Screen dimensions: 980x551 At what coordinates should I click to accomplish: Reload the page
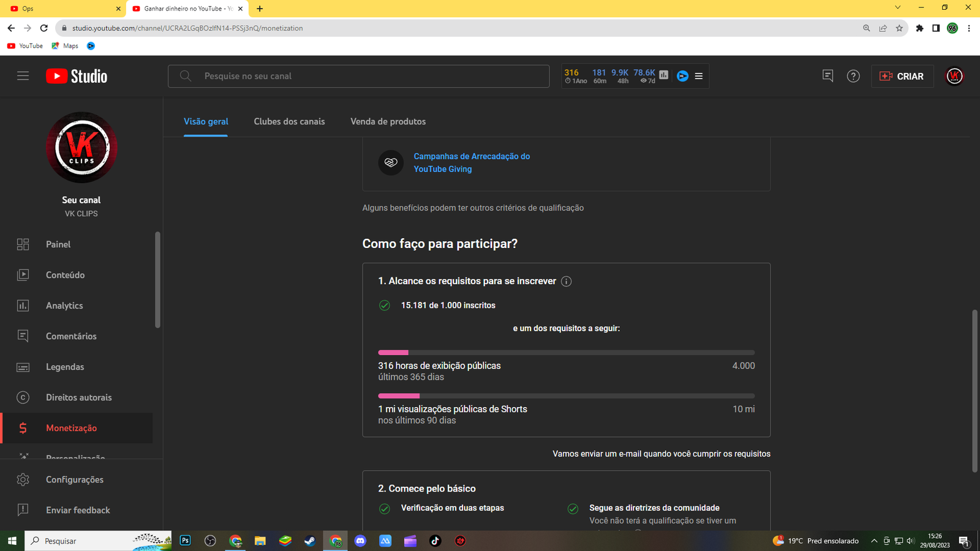pyautogui.click(x=43, y=28)
